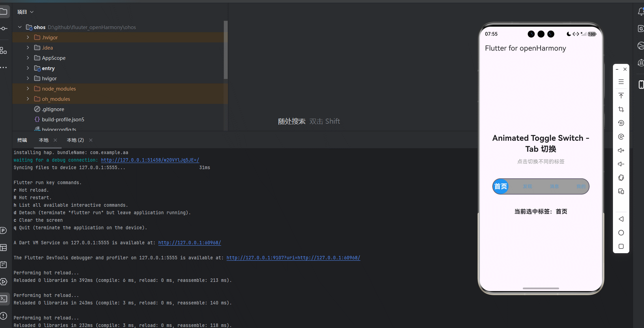Click the emulator battery indicator
The height and width of the screenshot is (328, 644).
[x=592, y=34]
